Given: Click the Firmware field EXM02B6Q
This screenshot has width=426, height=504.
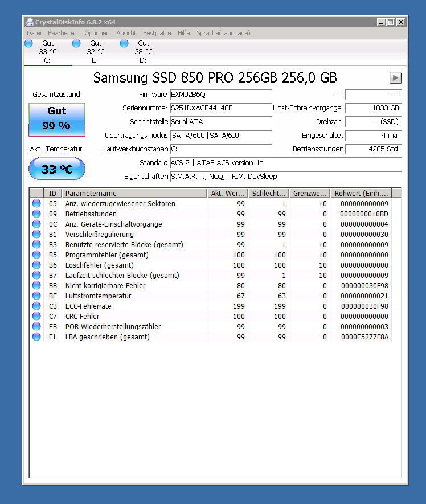Looking at the screenshot, I should point(220,95).
